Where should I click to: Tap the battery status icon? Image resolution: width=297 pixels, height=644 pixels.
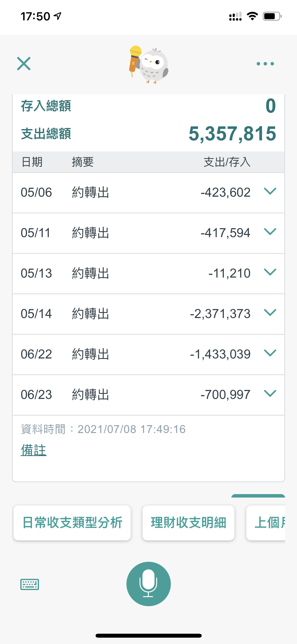click(x=272, y=16)
